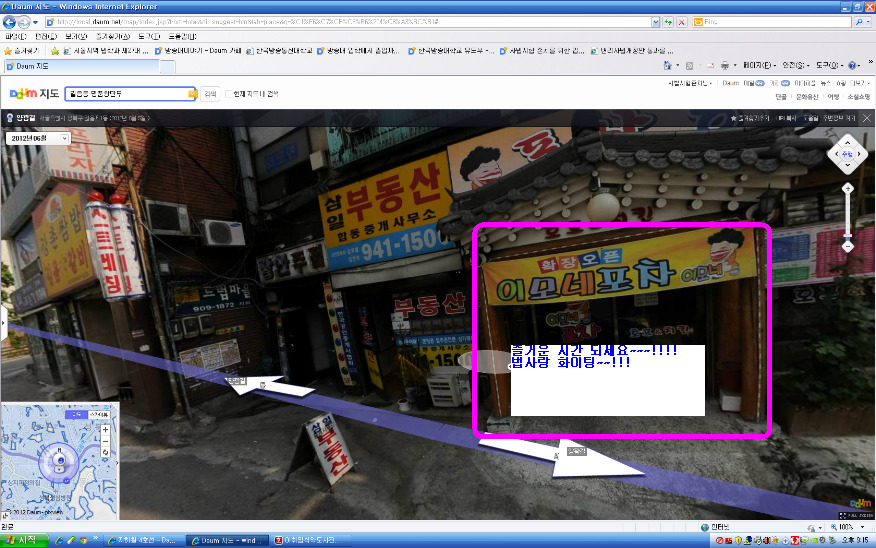This screenshot has width=876, height=548.
Task: Click the Home icon in command bar
Action: coord(667,66)
